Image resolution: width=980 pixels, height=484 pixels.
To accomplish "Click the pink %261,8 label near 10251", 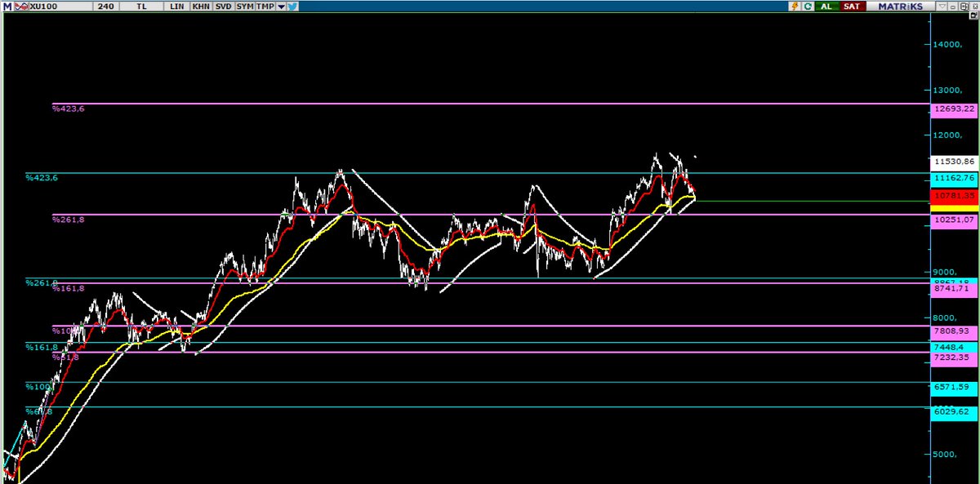I will point(68,219).
